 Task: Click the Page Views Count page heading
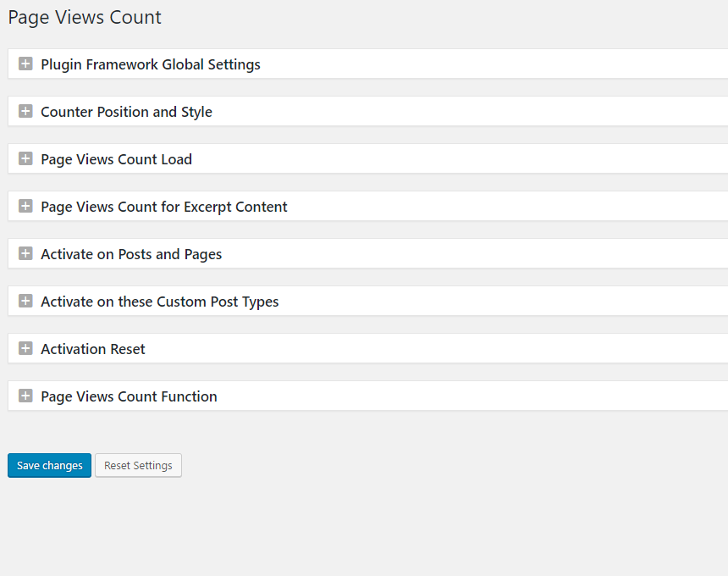coord(85,17)
